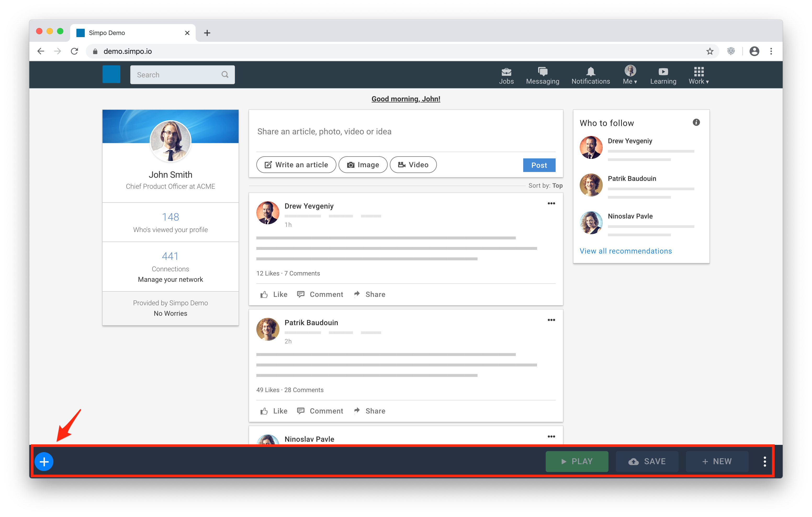The image size is (812, 517).
Task: Open the three-dot menu in bottom toolbar
Action: coord(764,461)
